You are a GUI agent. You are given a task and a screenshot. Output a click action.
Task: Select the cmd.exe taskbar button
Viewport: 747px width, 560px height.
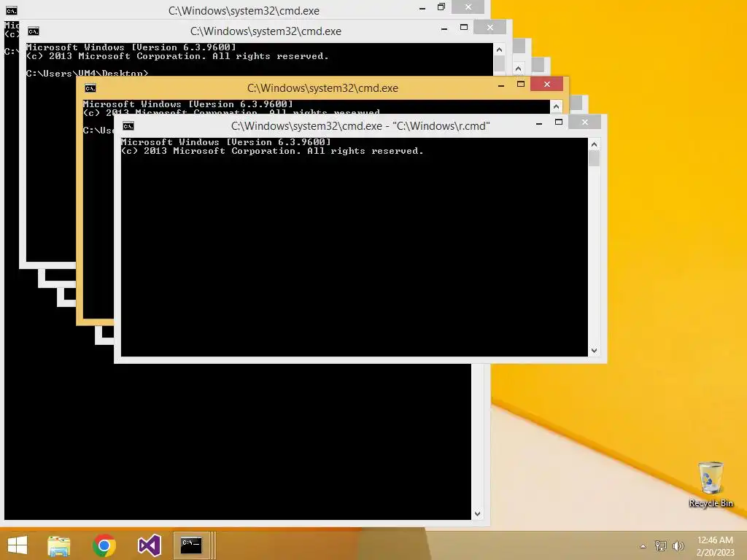pyautogui.click(x=191, y=545)
